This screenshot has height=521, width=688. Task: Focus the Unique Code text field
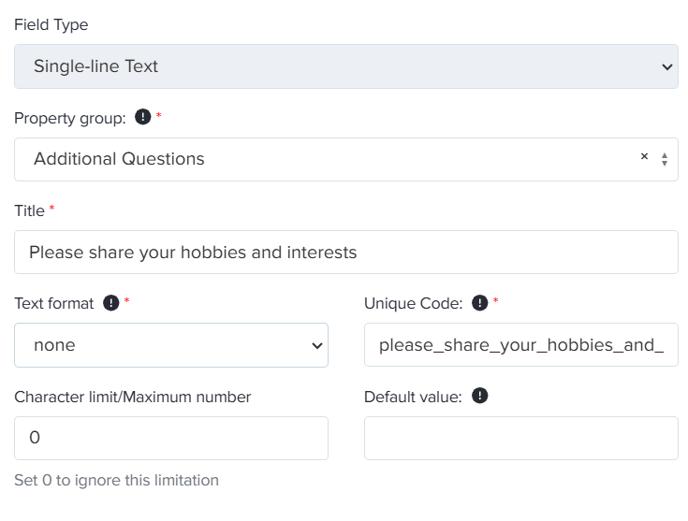[x=521, y=345]
